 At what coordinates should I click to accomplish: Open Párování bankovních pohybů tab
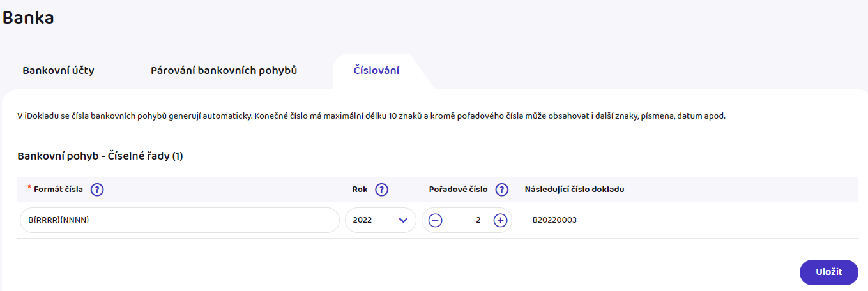click(224, 70)
